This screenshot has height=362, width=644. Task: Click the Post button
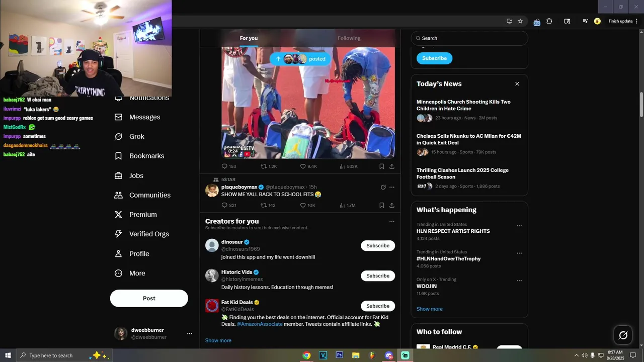pyautogui.click(x=149, y=298)
